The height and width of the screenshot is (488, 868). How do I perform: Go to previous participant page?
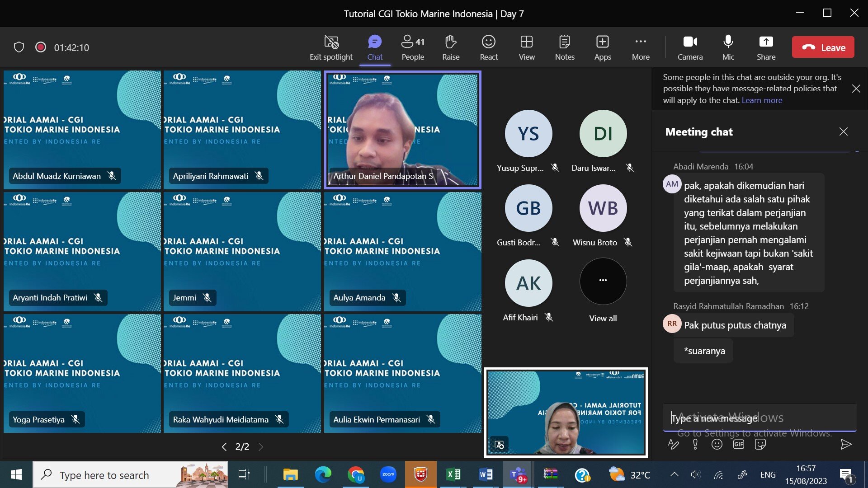click(224, 447)
